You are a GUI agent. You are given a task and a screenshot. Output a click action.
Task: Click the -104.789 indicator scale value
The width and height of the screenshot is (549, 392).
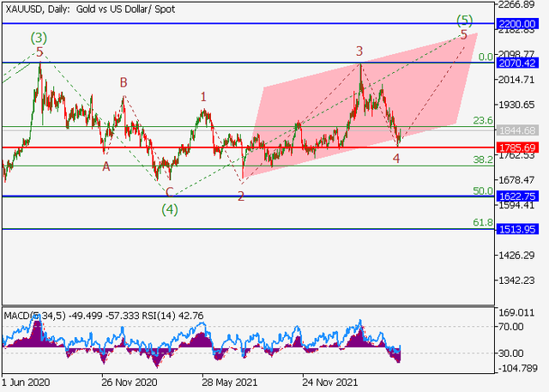pyautogui.click(x=517, y=368)
